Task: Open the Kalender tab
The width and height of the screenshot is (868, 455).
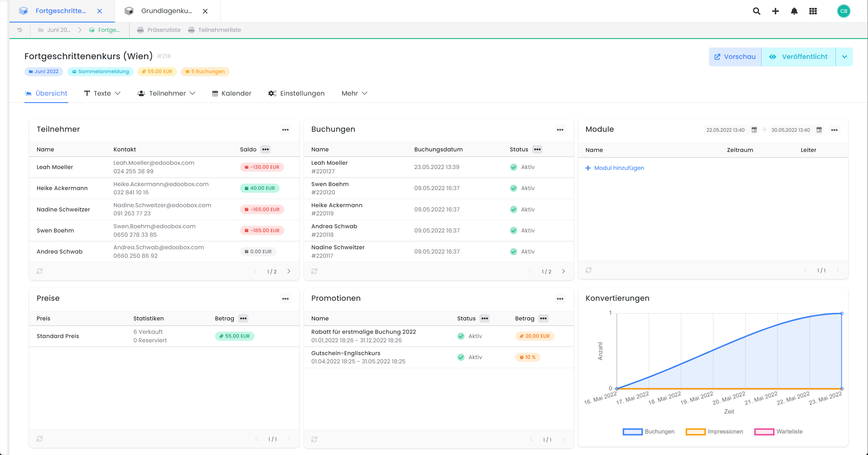Action: 232,93
